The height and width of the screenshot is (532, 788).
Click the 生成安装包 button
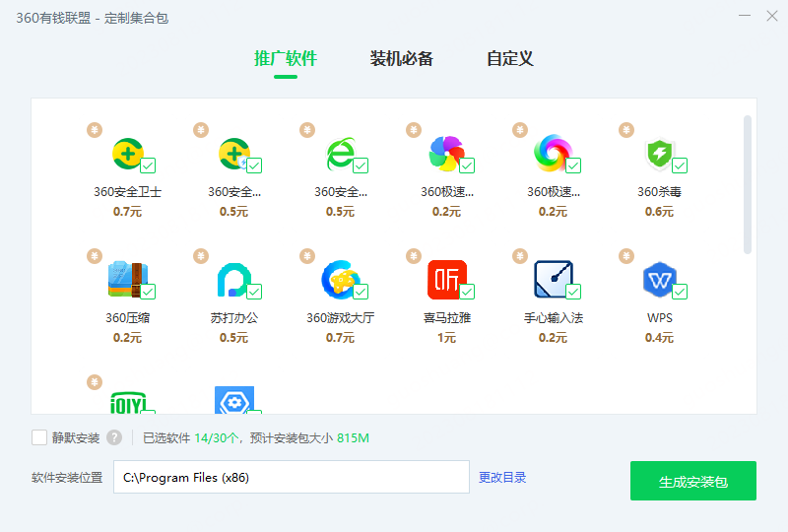[693, 481]
